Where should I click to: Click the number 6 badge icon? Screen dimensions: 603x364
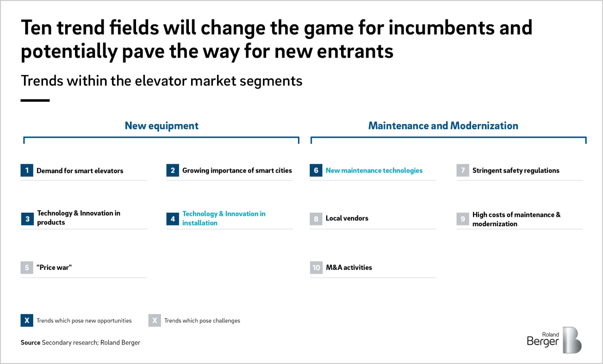(x=316, y=170)
